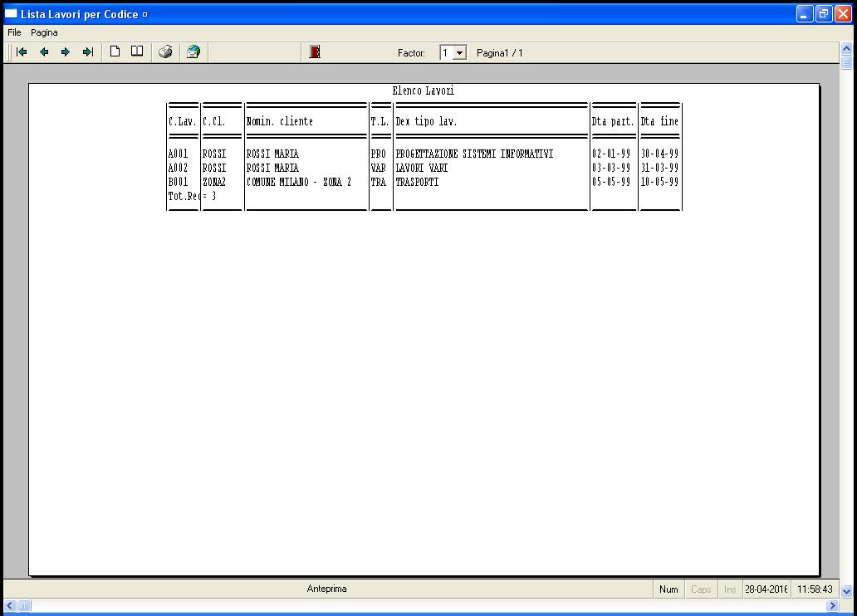Open the File menu
Image resolution: width=857 pixels, height=616 pixels.
(14, 32)
